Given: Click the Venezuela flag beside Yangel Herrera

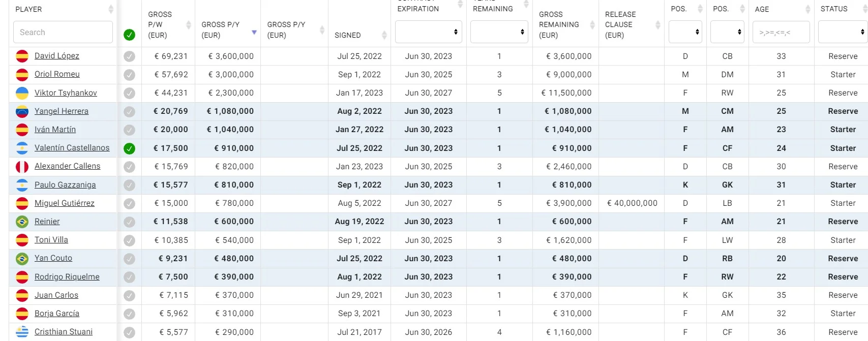Looking at the screenshot, I should click(x=22, y=111).
